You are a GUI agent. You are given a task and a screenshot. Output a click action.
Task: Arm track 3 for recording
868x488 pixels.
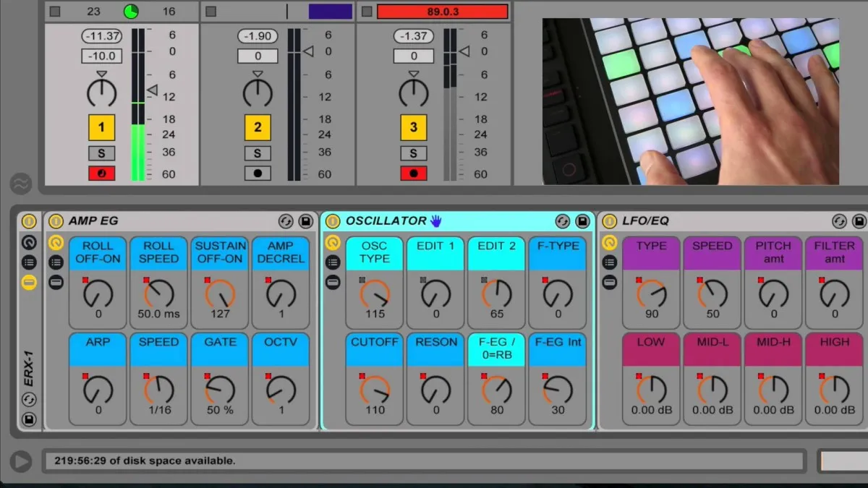[413, 174]
